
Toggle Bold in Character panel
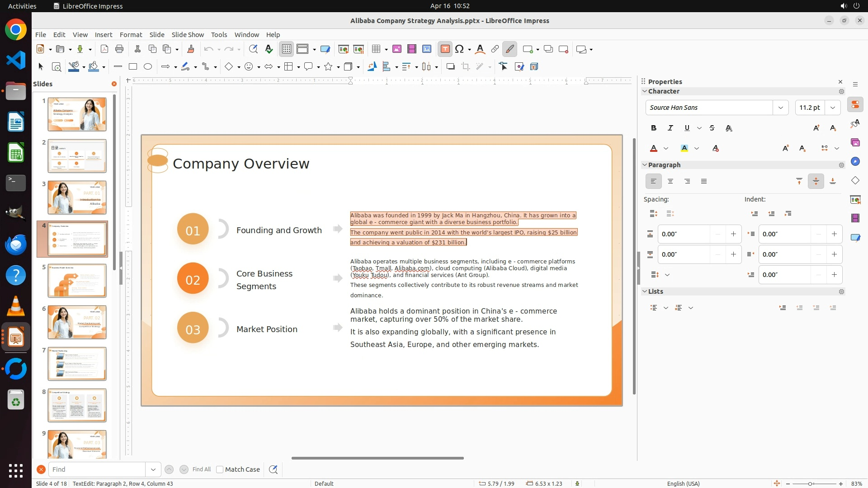pyautogui.click(x=653, y=128)
